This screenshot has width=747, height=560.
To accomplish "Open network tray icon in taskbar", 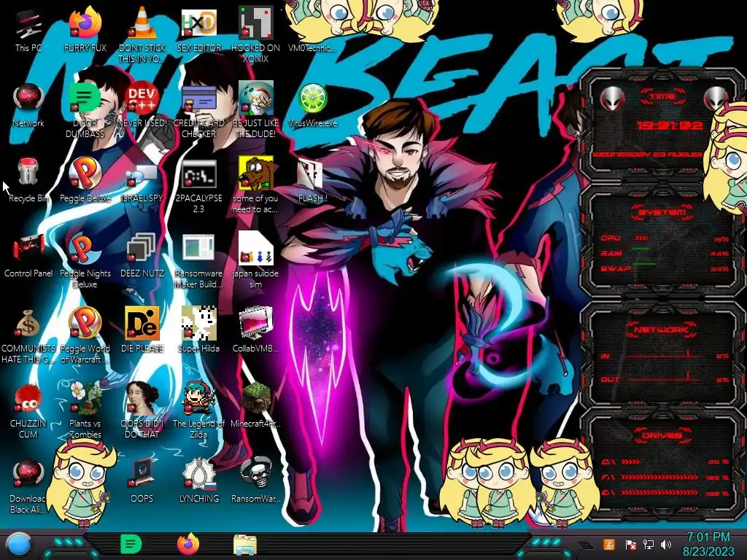I will (649, 545).
